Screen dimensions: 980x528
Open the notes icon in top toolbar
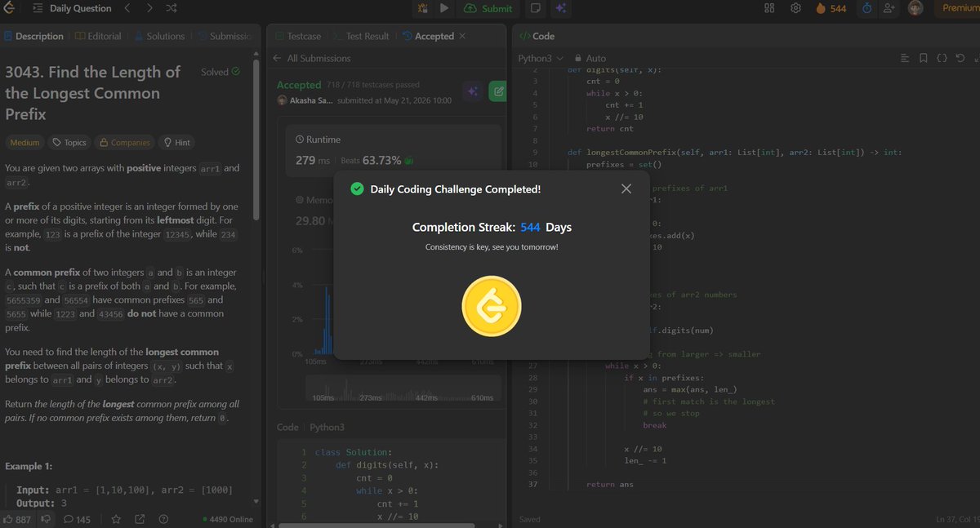click(x=536, y=8)
